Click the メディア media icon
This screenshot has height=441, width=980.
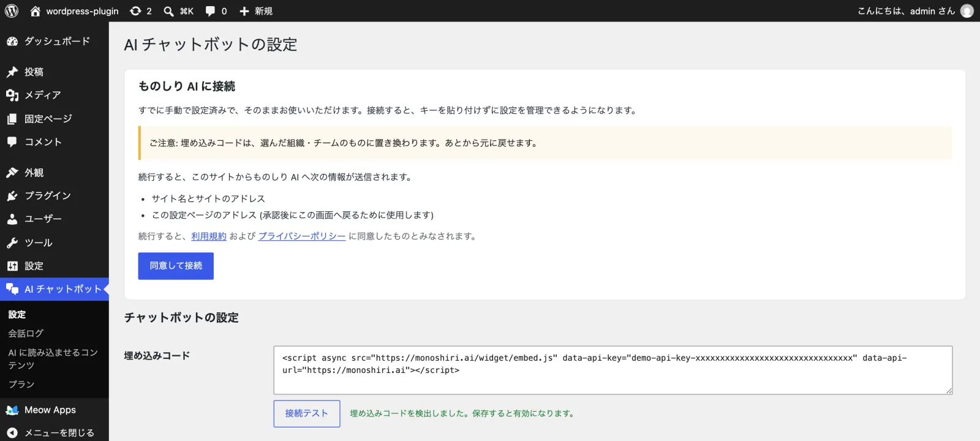[x=12, y=95]
